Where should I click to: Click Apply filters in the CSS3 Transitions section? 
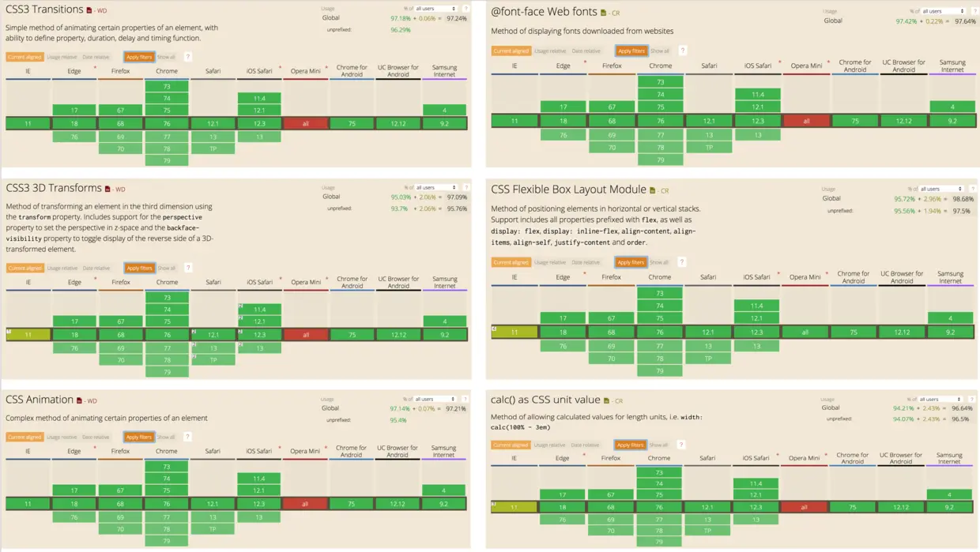(138, 56)
